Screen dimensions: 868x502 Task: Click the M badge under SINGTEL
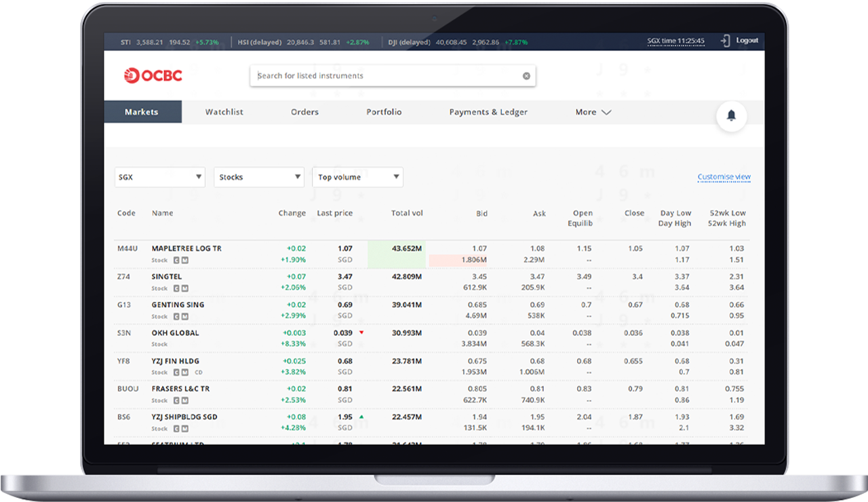185,288
